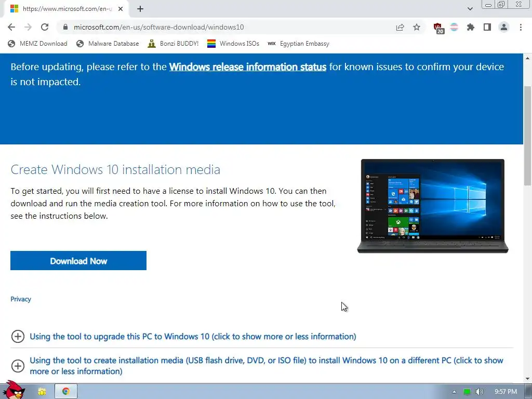
Task: Click the Windows 10 laptop image
Action: (433, 206)
